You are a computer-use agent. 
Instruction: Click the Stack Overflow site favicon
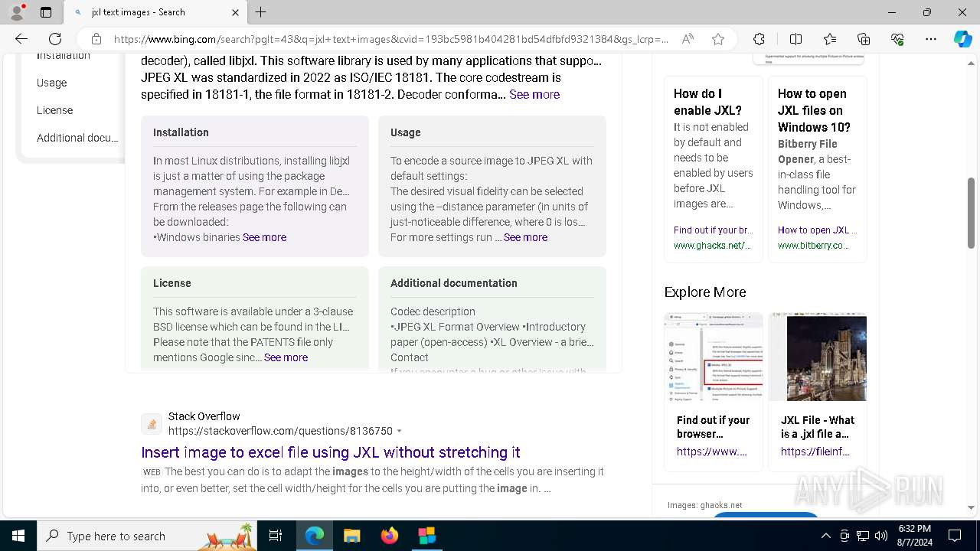152,424
